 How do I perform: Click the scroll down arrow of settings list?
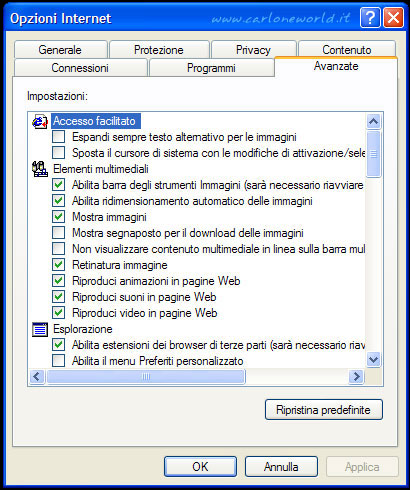point(373,359)
